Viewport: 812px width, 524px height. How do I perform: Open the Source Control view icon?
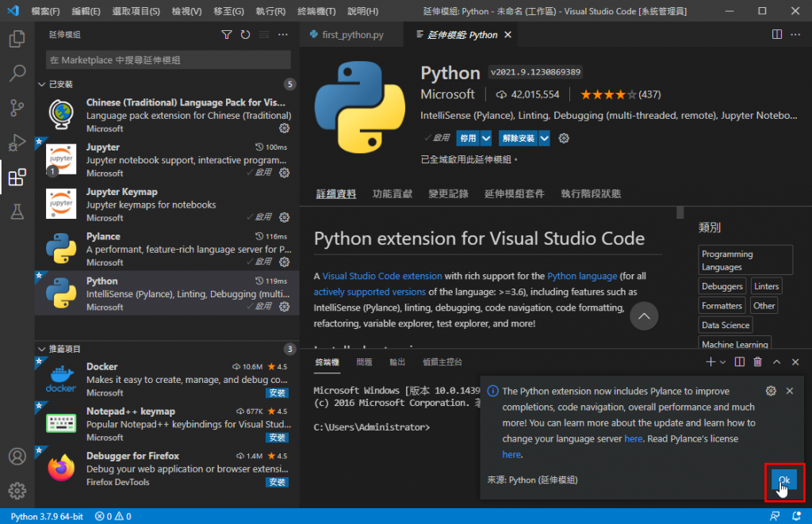click(x=17, y=109)
